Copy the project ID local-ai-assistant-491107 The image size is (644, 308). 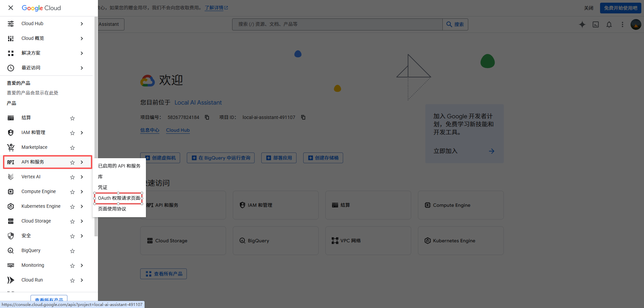point(303,117)
